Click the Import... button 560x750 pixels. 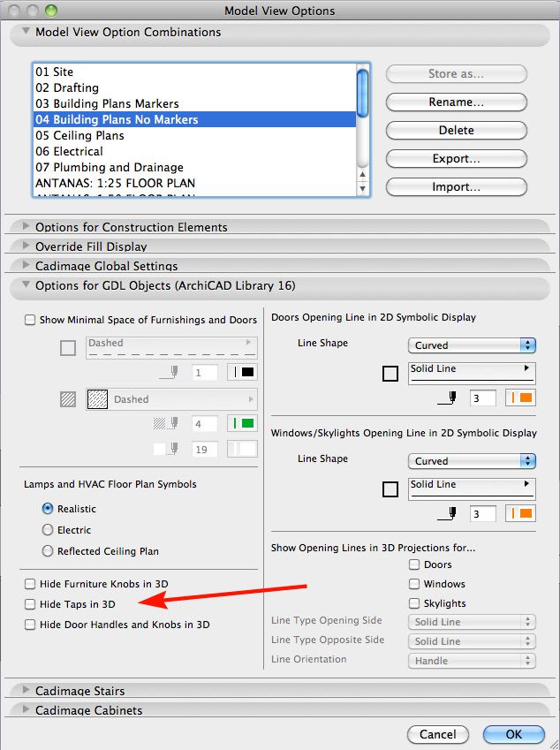click(457, 186)
